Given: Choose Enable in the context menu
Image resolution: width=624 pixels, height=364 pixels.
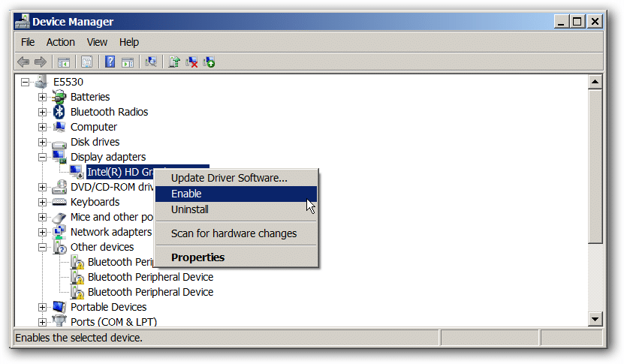Looking at the screenshot, I should [186, 194].
